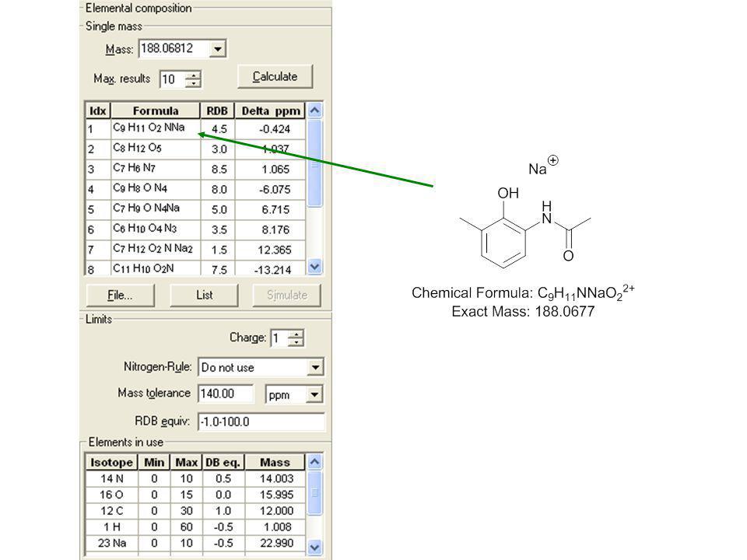The image size is (747, 560).
Task: Click Max value 30 for carbon
Action: 186,511
